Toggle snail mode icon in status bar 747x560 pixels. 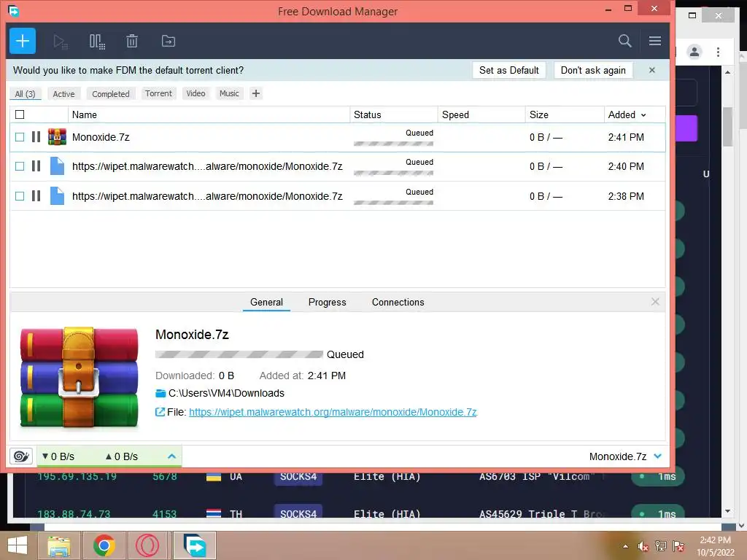point(21,456)
